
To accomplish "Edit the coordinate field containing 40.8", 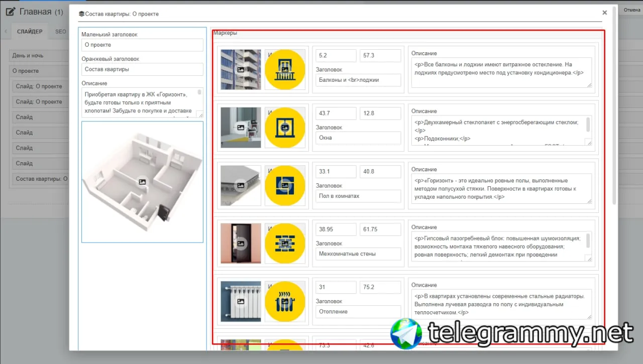I will click(x=380, y=172).
